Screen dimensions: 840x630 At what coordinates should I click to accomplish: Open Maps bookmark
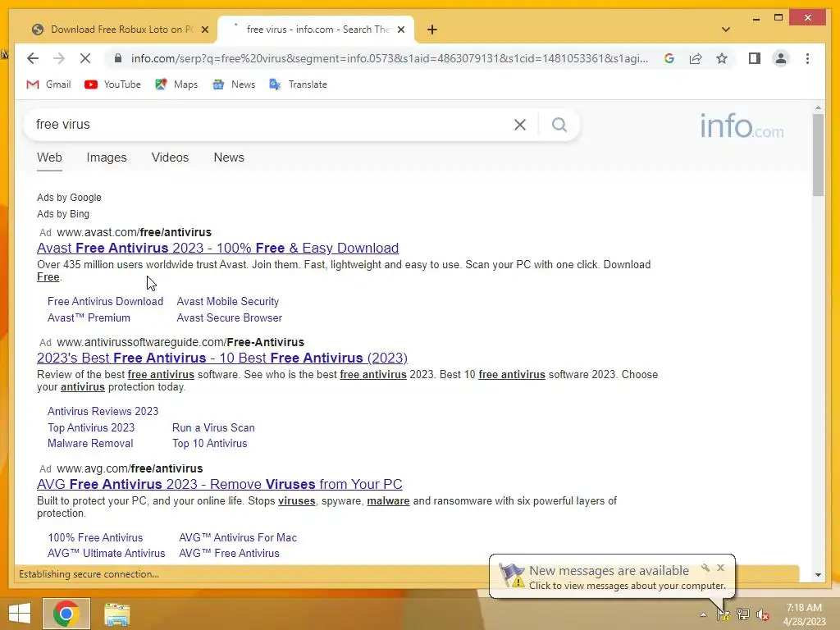(176, 84)
